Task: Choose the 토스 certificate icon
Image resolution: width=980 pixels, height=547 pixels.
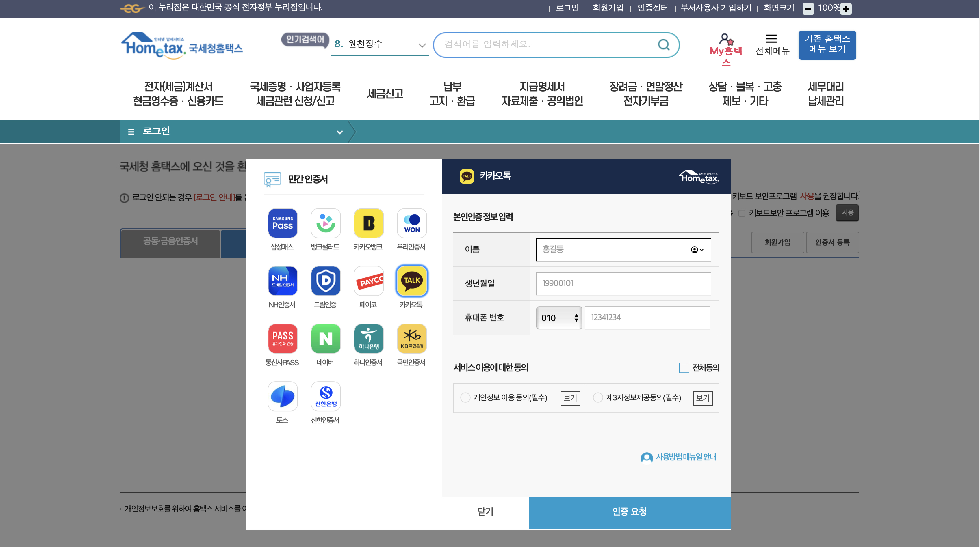Action: 282,396
